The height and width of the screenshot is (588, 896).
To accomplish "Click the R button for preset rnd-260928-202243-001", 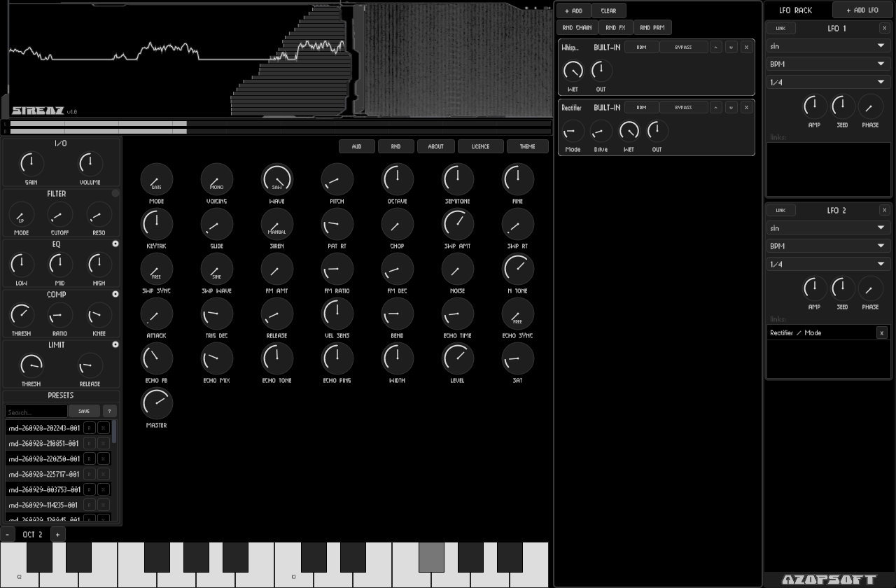I will 90,428.
